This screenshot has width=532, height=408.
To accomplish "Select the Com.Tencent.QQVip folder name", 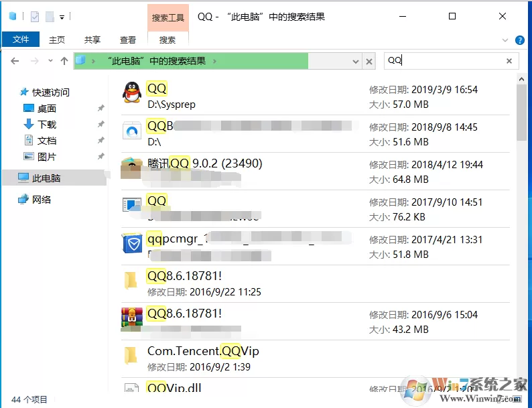I will (x=203, y=351).
